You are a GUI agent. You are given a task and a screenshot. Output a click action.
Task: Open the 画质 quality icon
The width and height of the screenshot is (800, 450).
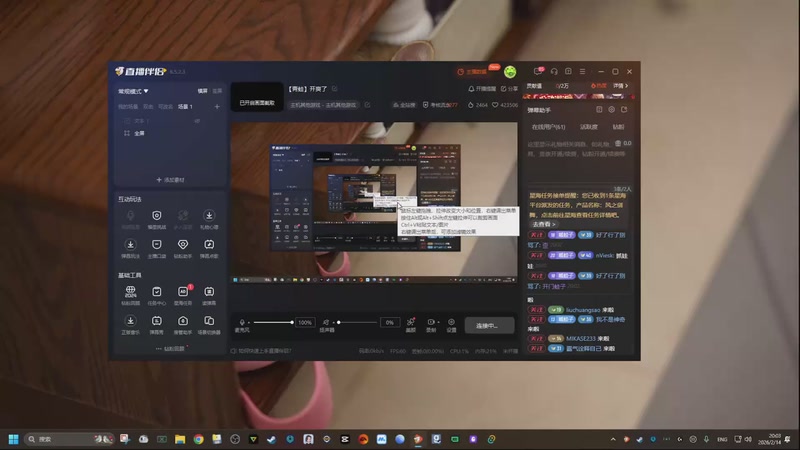(x=411, y=322)
